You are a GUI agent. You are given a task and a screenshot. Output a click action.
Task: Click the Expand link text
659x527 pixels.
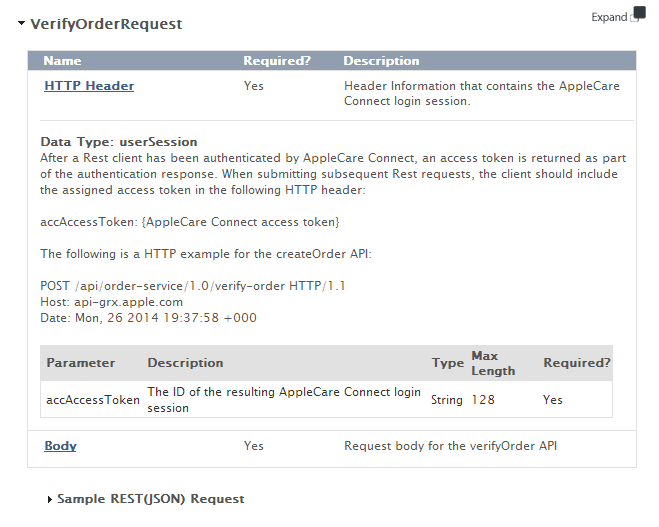coord(609,17)
